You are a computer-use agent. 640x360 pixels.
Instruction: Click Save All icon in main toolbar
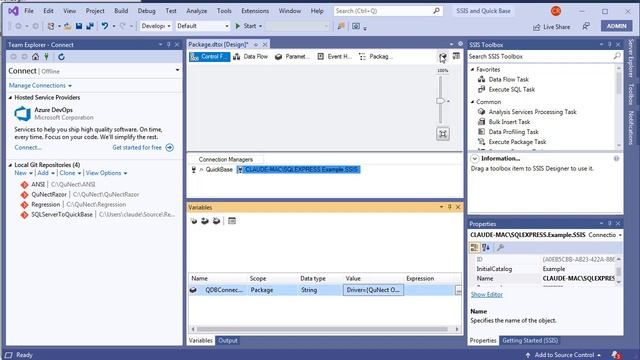pyautogui.click(x=89, y=26)
